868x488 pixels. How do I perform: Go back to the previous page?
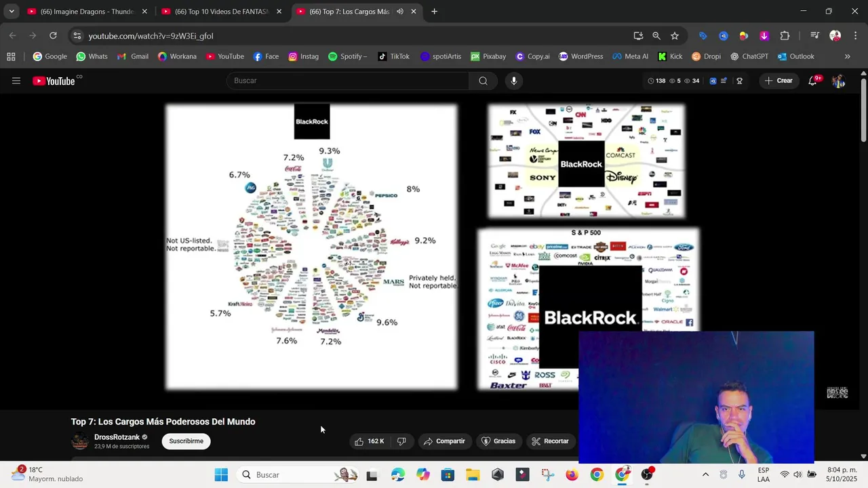[x=13, y=36]
